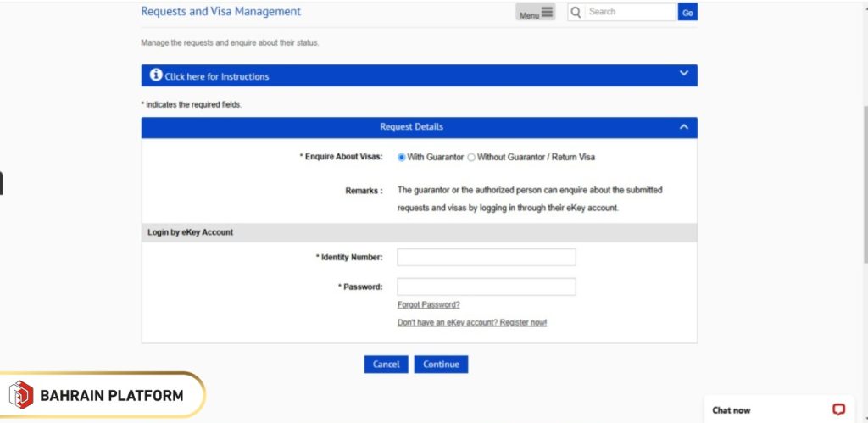Click the info icon beside Instructions
The image size is (868, 423).
point(156,75)
